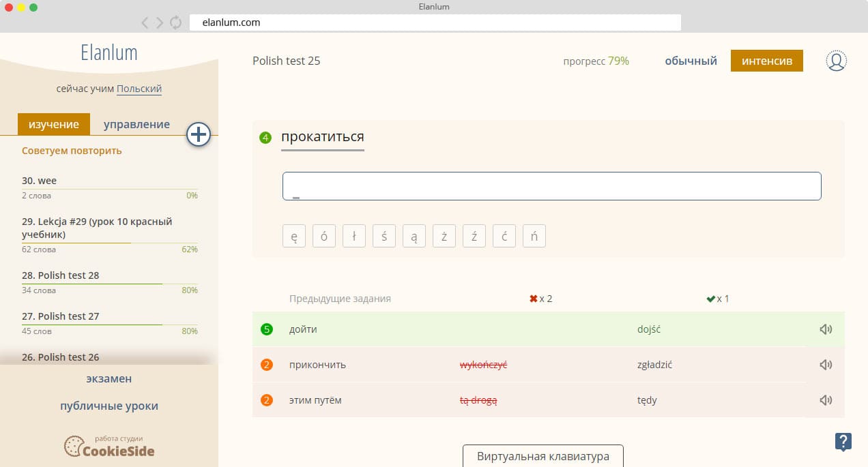Image resolution: width=868 pixels, height=467 pixels.
Task: Click the word дойти in the history
Action: point(303,329)
